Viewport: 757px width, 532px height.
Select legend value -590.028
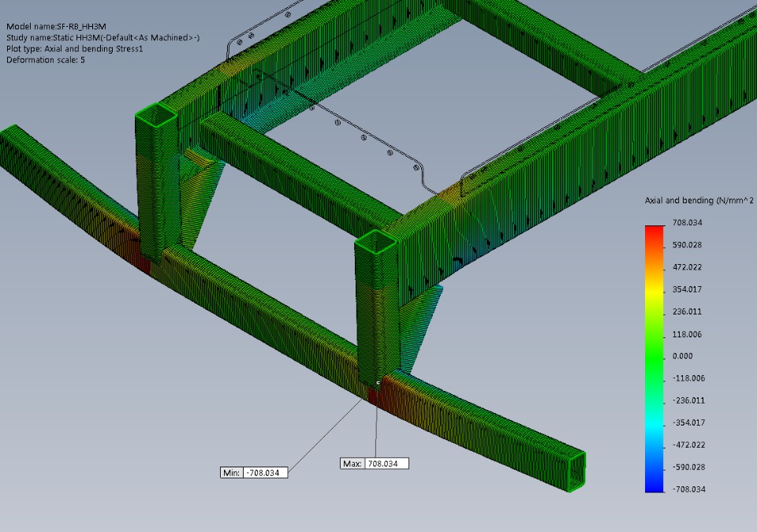(689, 467)
